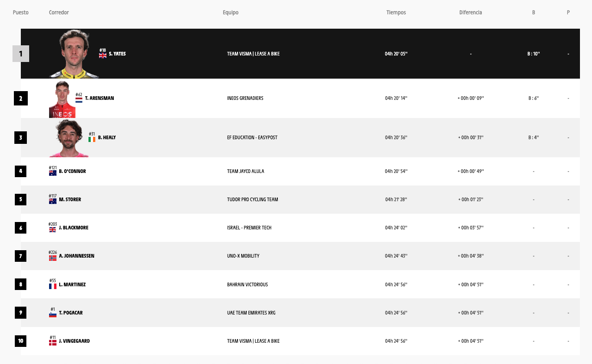
Task: Click the Irish flag next to B. Healy
Action: 92,139
